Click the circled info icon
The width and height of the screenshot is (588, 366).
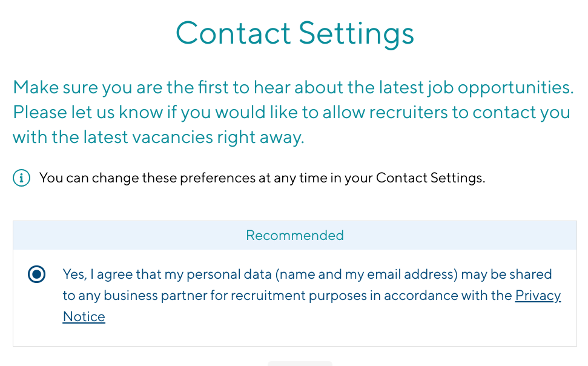click(21, 178)
